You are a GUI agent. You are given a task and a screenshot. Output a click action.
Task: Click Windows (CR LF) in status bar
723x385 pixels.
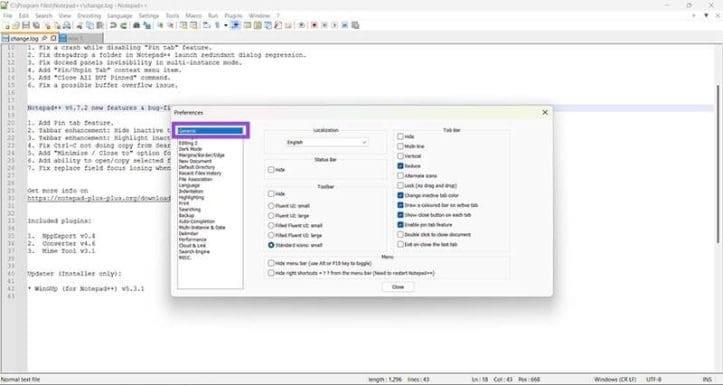click(615, 379)
